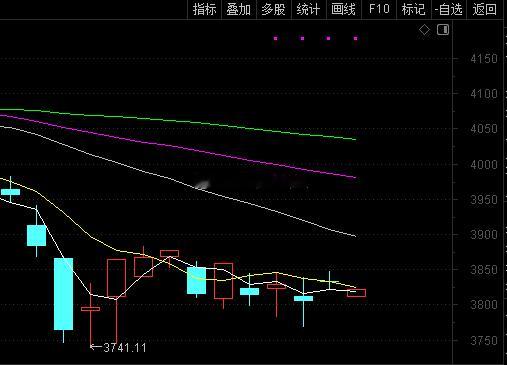
Task: Open the 统计 statistics menu
Action: click(x=308, y=9)
